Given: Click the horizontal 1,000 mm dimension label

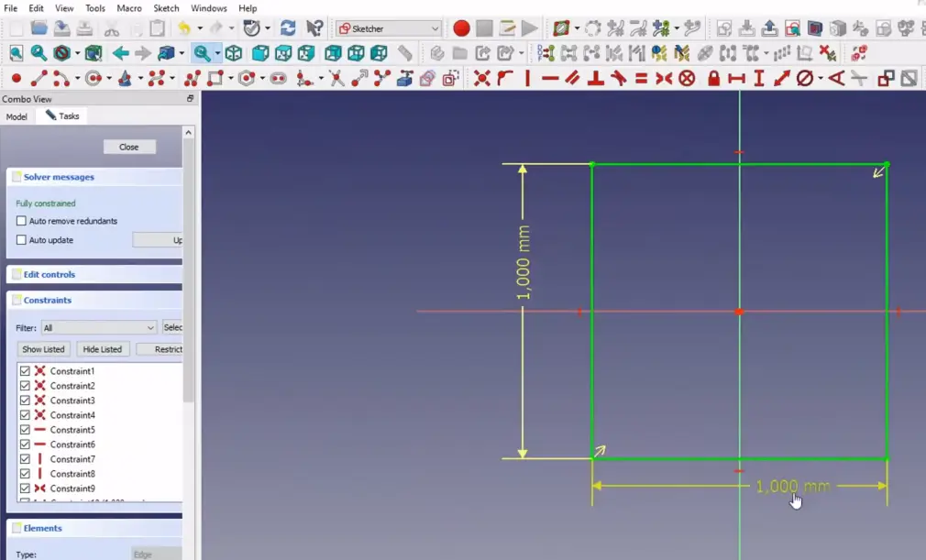Looking at the screenshot, I should tap(792, 486).
